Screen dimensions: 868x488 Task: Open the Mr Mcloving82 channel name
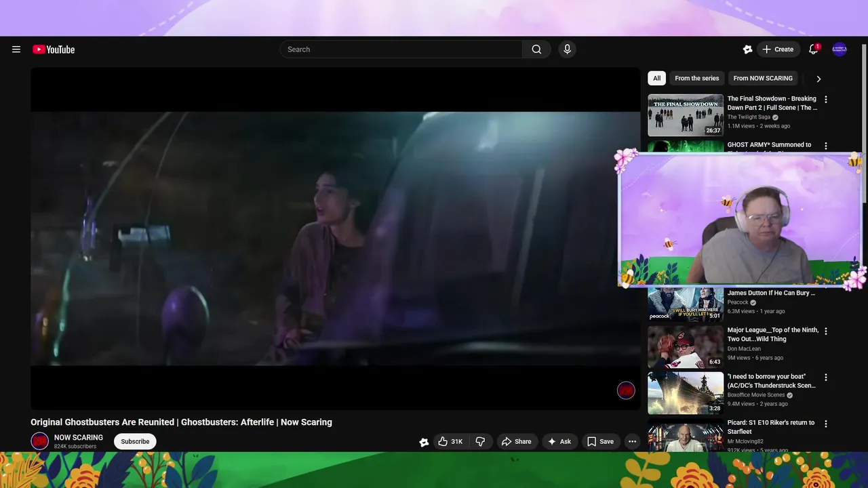[x=745, y=441]
